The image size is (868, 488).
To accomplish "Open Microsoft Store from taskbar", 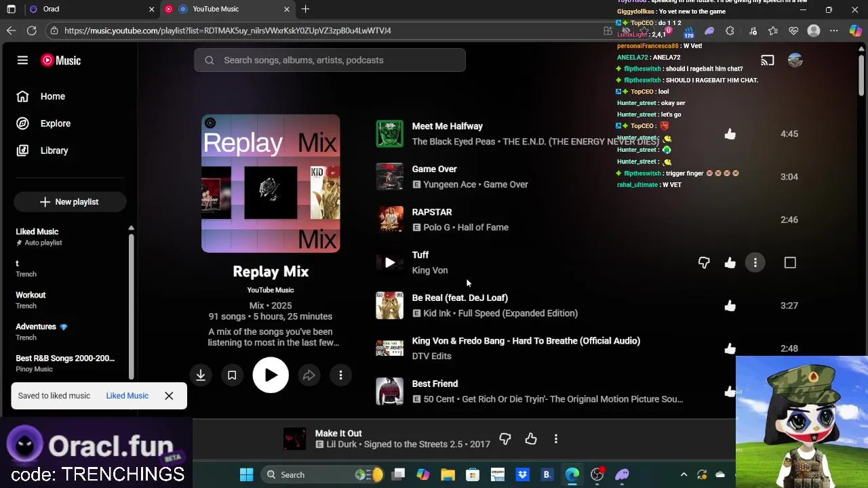I will (473, 474).
